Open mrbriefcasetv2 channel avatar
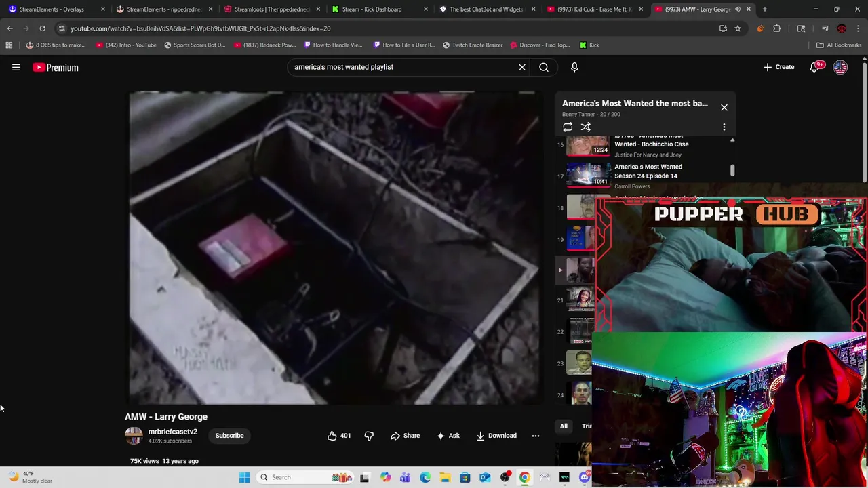868x488 pixels. (134, 436)
